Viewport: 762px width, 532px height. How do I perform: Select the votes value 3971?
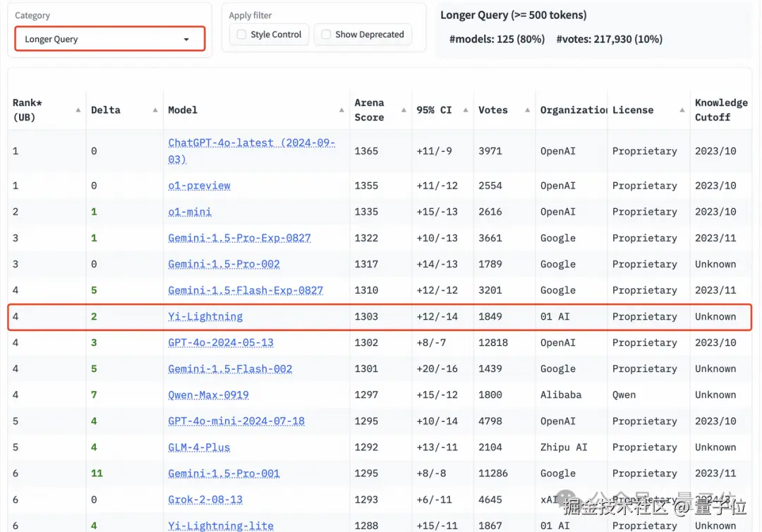[490, 151]
